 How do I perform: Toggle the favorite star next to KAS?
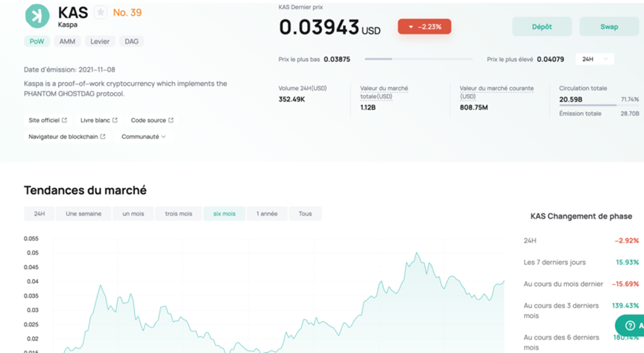[x=101, y=13]
